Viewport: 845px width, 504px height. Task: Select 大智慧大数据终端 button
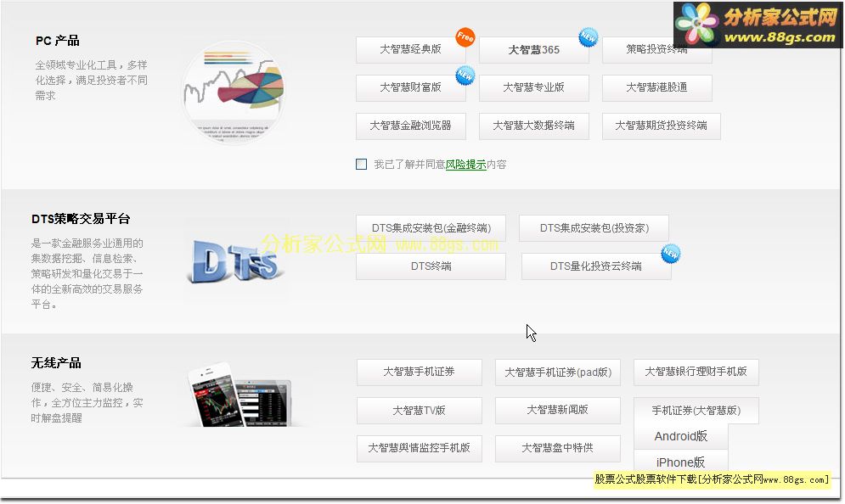pos(533,126)
